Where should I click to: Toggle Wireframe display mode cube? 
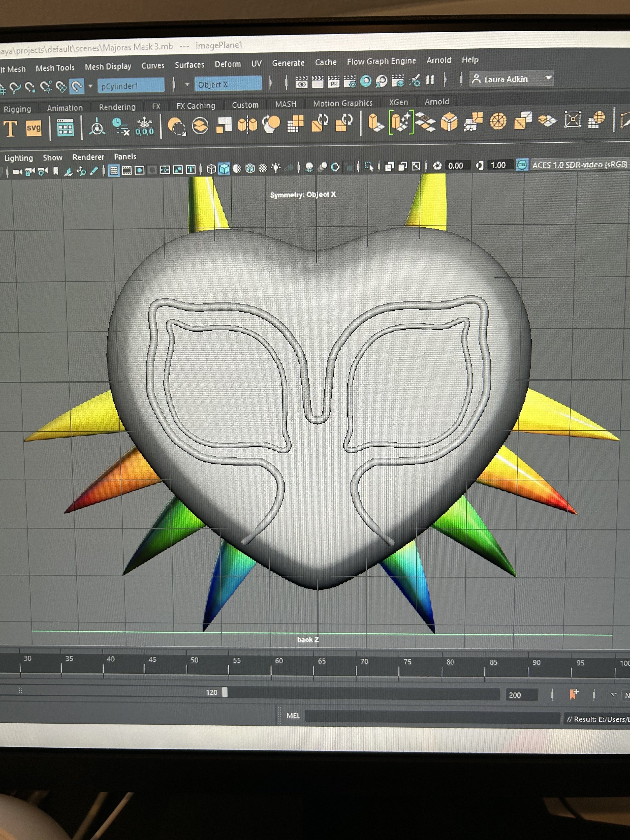point(211,169)
